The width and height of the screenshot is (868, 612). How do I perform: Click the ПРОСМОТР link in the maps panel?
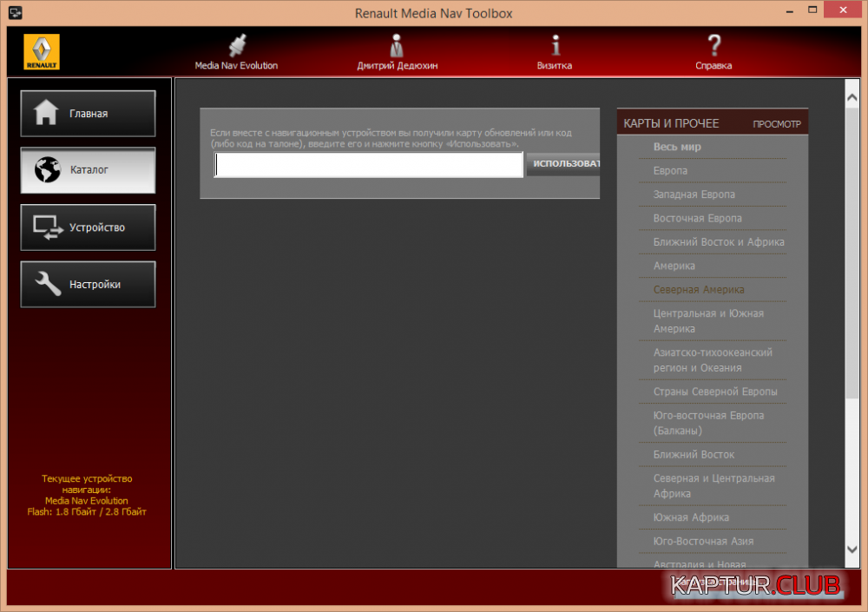click(777, 124)
